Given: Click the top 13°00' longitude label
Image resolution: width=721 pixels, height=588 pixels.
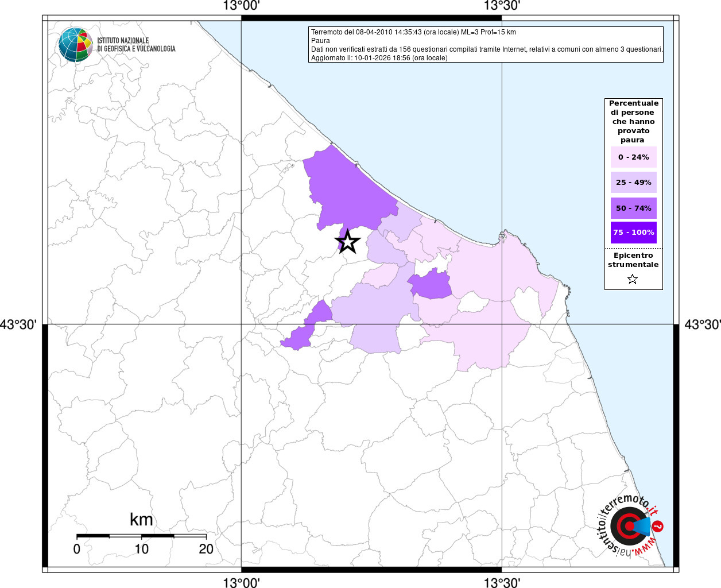Looking at the screenshot, I should 242,6.
